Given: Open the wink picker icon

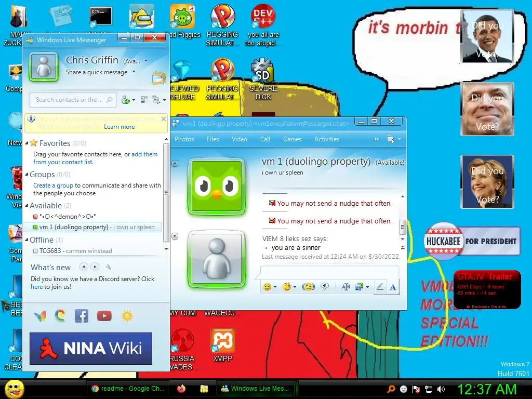Looking at the screenshot, I should [287, 287].
